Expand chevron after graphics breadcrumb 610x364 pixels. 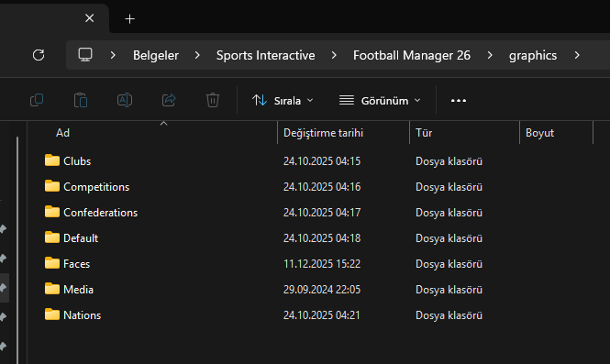[577, 55]
